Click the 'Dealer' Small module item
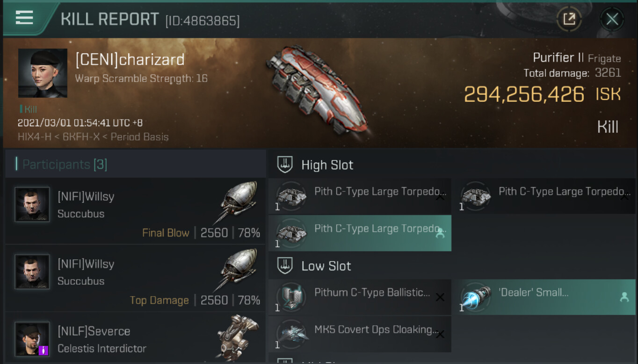Screen dimensions: 638x364 pyautogui.click(x=546, y=297)
